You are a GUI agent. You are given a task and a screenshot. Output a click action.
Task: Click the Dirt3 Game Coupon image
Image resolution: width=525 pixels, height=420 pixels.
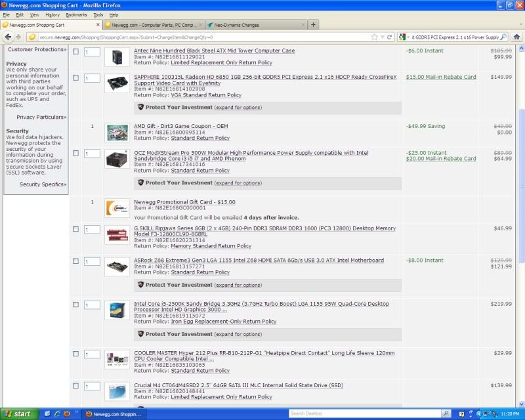[117, 133]
